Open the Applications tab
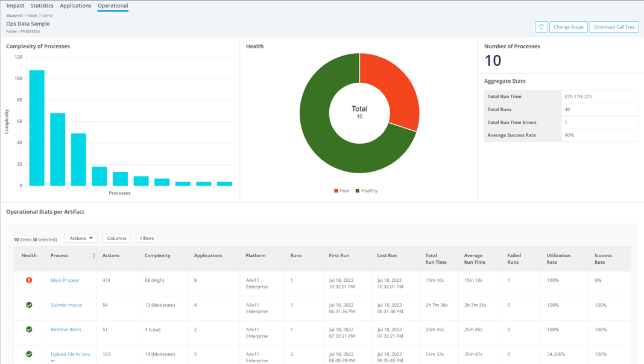The height and width of the screenshot is (364, 644). tap(75, 5)
